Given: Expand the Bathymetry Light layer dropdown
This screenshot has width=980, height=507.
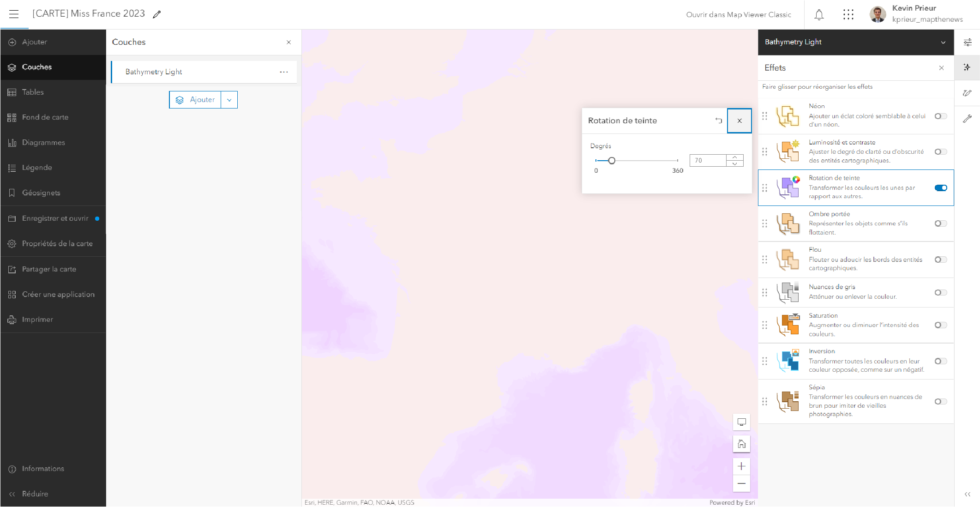Looking at the screenshot, I should point(943,42).
